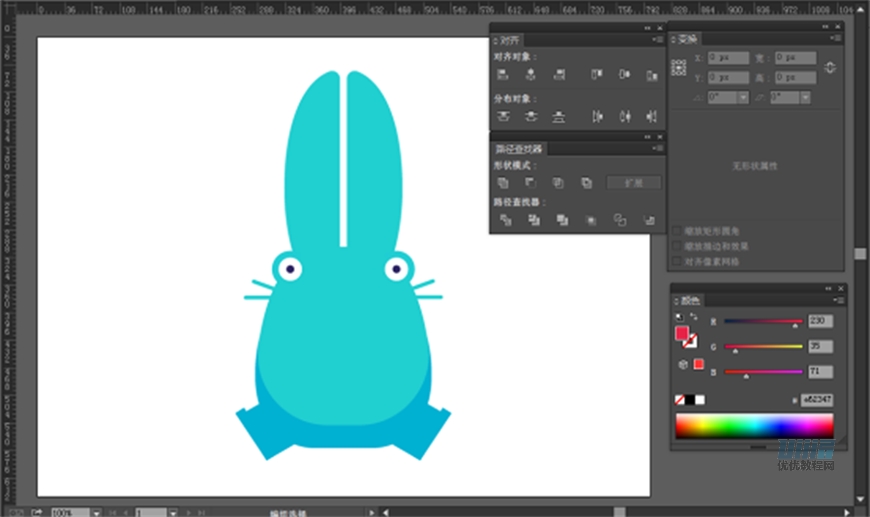Click the Divide pathfinder icon
The width and height of the screenshot is (870, 517).
click(x=505, y=219)
